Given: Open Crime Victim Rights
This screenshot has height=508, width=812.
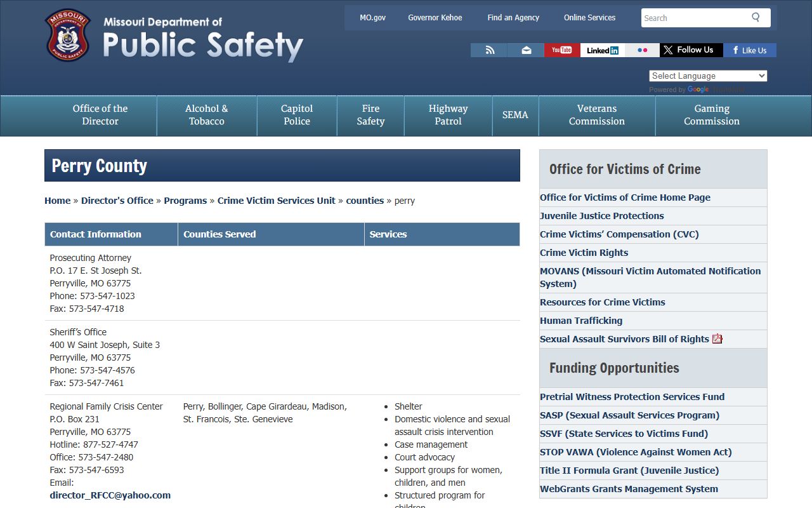Looking at the screenshot, I should pyautogui.click(x=584, y=253).
